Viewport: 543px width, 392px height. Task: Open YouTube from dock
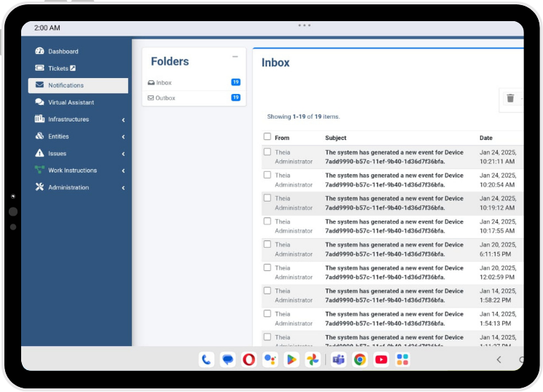[x=381, y=360]
